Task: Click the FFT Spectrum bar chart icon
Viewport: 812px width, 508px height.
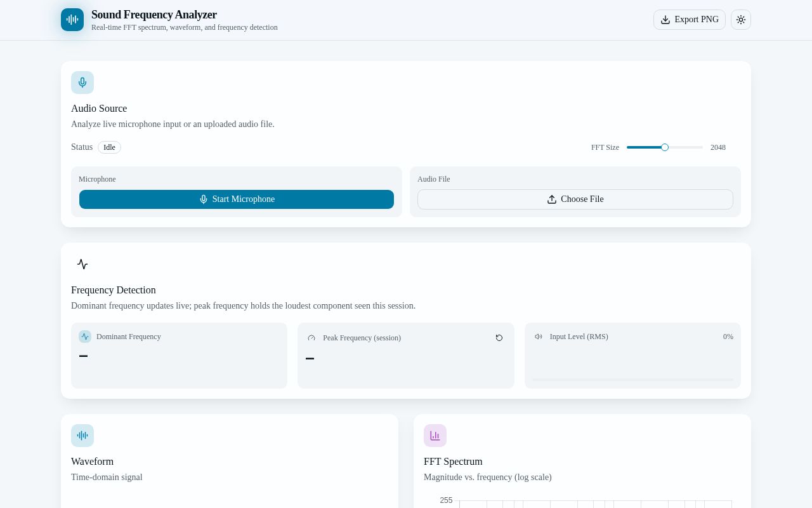Action: click(x=435, y=436)
